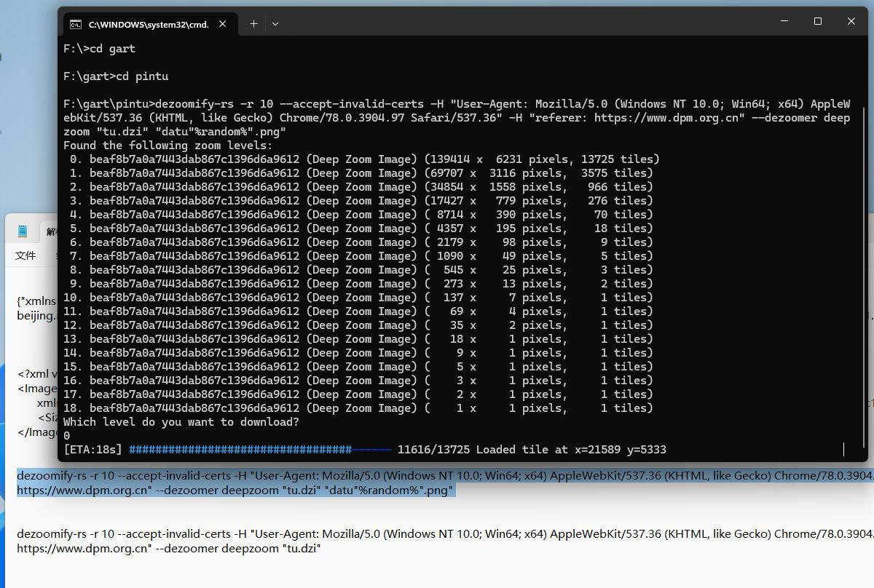Close the terminal window
The width and height of the screenshot is (874, 588).
pyautogui.click(x=851, y=22)
